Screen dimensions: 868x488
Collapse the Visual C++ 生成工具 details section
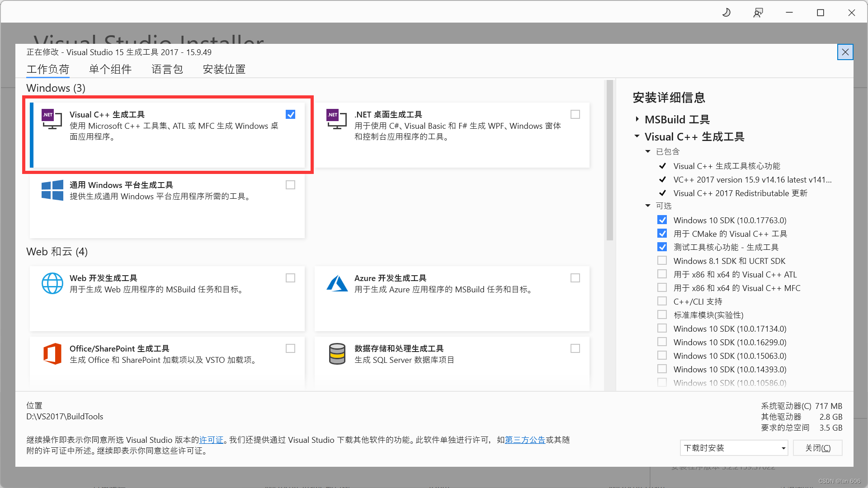coord(637,136)
